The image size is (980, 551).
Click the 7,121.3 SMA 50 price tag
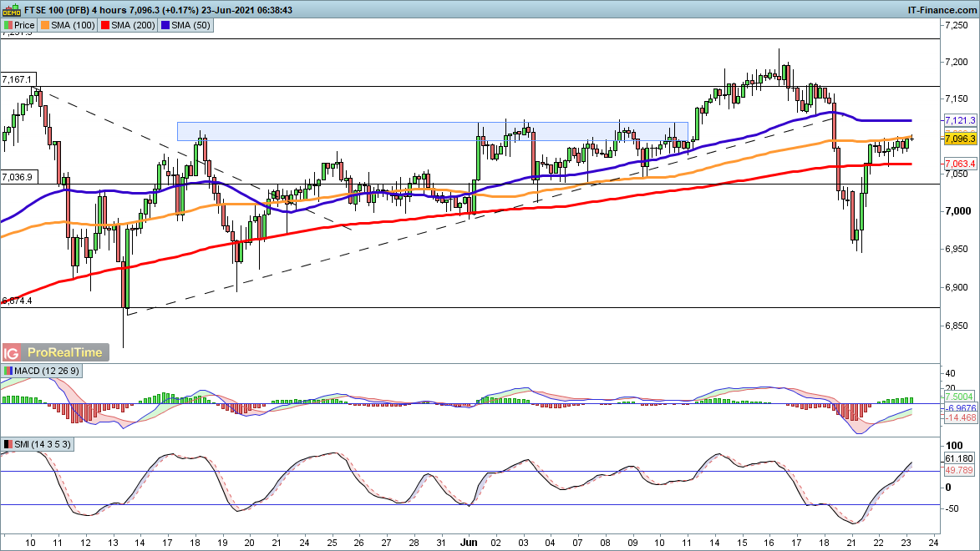click(960, 120)
